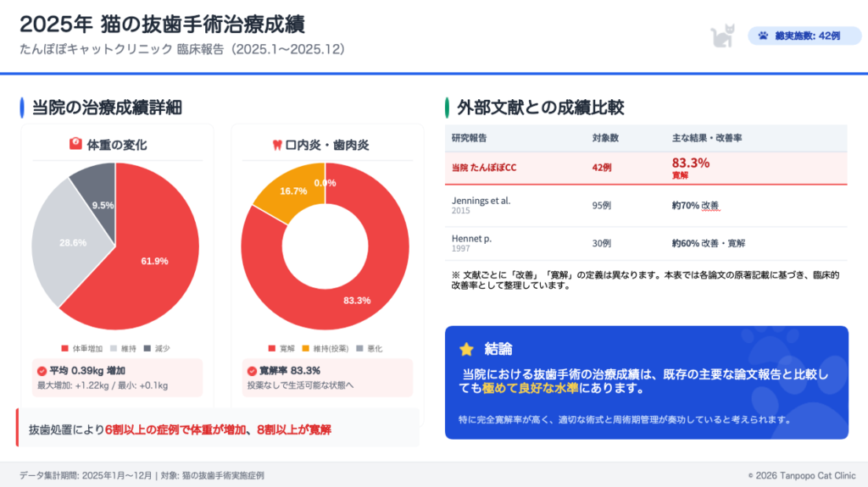Open the Jennings et al. reference
The height and width of the screenshot is (487, 868).
point(481,201)
